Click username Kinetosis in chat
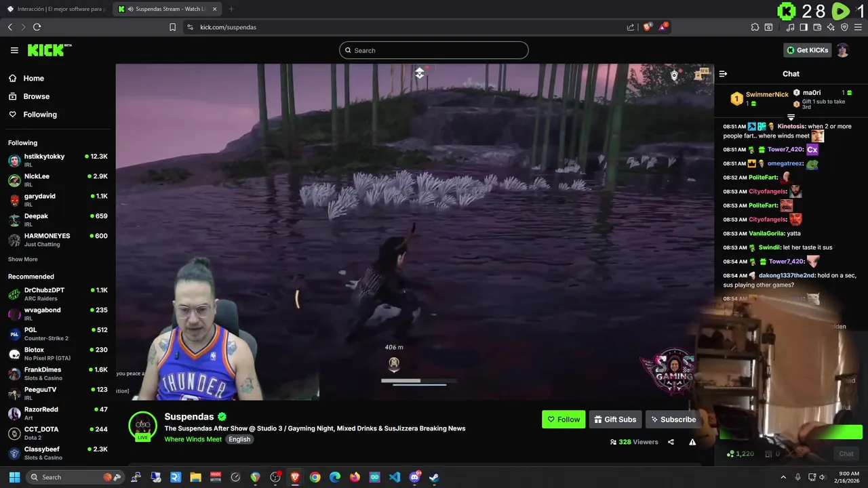 791,126
